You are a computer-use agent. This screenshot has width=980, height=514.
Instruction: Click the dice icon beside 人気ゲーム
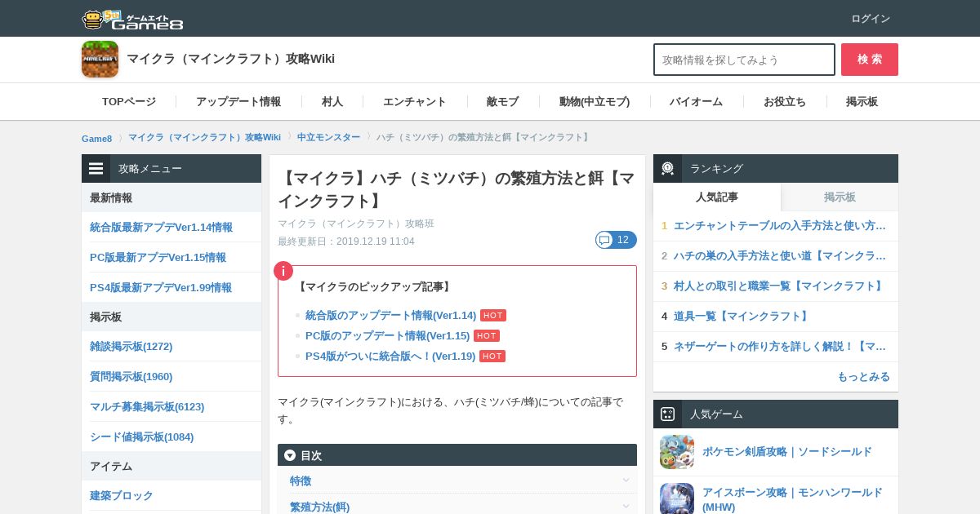(x=667, y=414)
